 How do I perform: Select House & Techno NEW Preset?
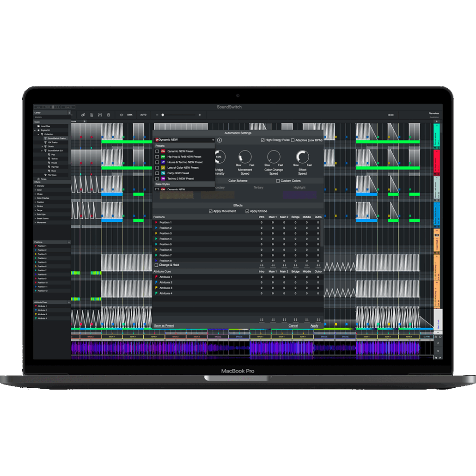pyautogui.click(x=184, y=162)
